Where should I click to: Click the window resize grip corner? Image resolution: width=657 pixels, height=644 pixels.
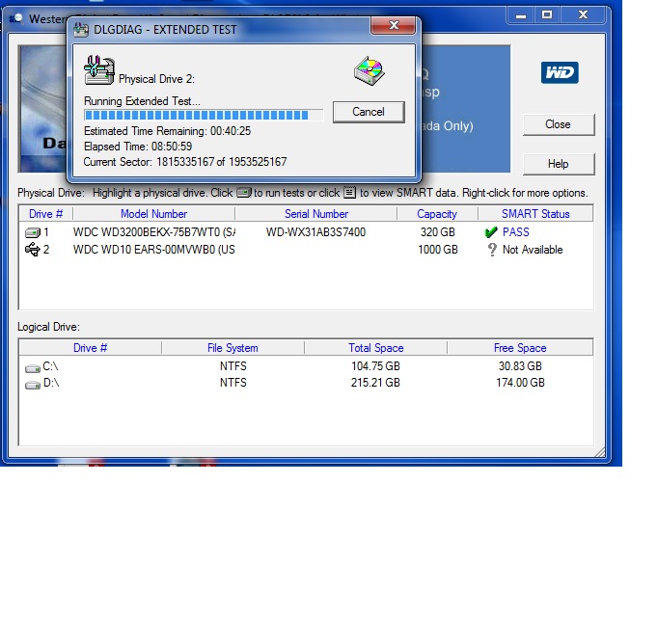(600, 452)
